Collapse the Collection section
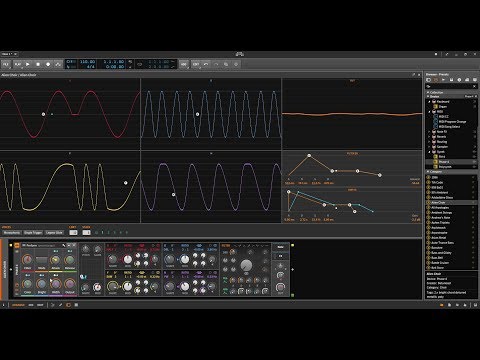 (x=428, y=92)
